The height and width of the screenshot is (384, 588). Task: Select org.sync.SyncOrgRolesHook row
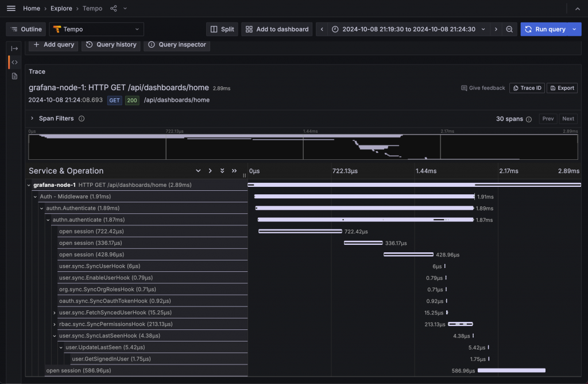tap(153, 289)
